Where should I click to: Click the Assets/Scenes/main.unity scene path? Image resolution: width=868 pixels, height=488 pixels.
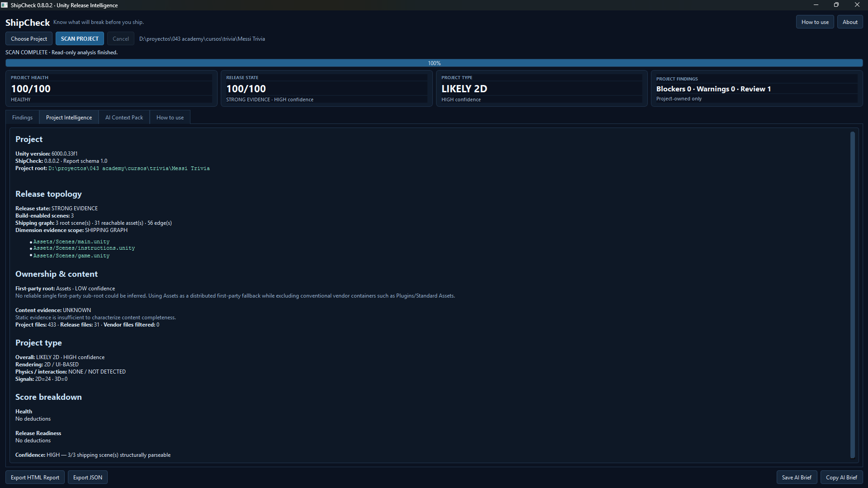[x=71, y=242]
